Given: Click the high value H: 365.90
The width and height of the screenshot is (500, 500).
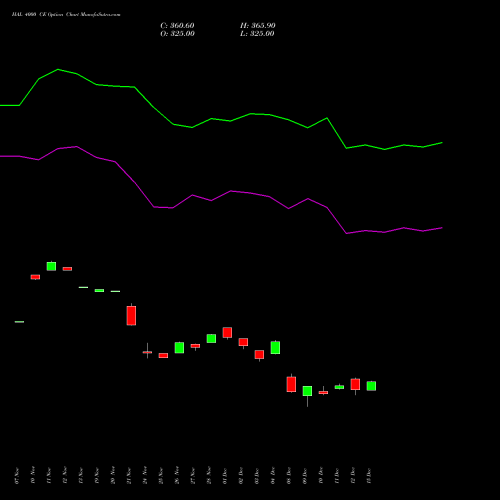Looking at the screenshot, I should pos(258,26).
